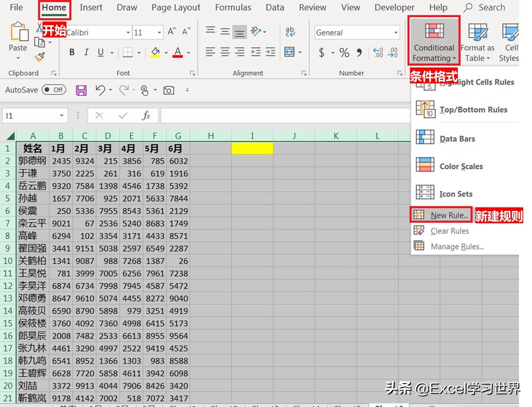Apply middle vertical alignment
The height and width of the screenshot is (407, 532).
point(225,32)
